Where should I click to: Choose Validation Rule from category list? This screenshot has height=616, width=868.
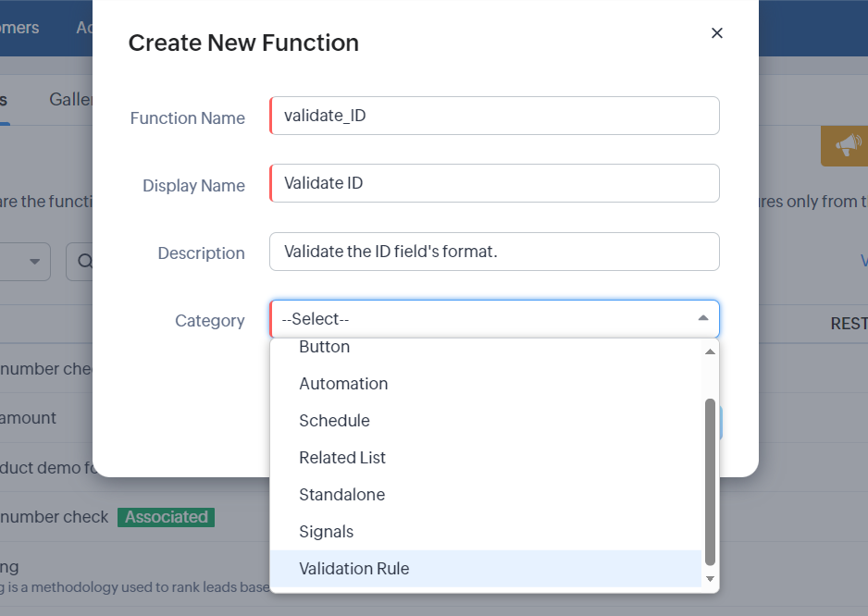click(354, 569)
